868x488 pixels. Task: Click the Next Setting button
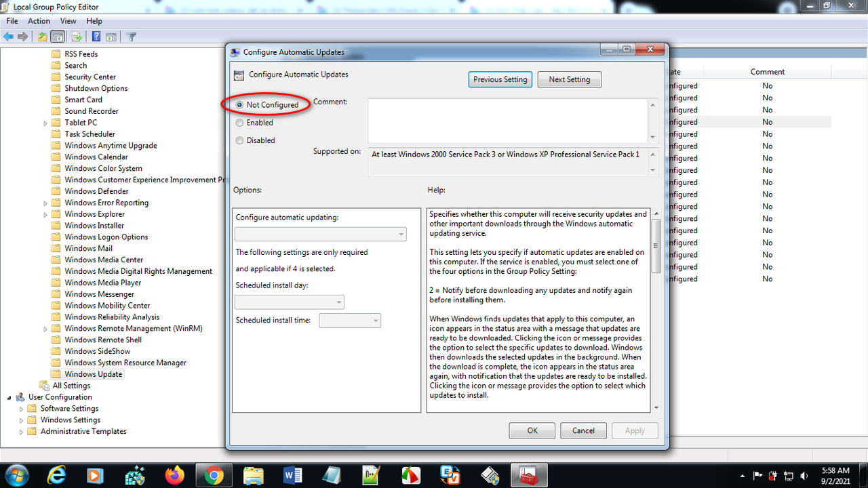pos(570,79)
